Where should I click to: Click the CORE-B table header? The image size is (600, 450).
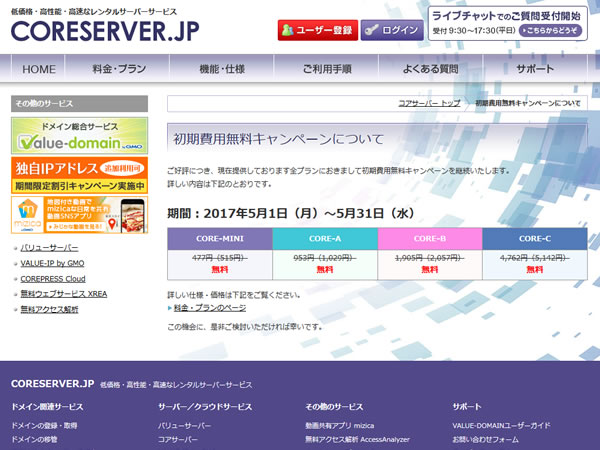(430, 239)
